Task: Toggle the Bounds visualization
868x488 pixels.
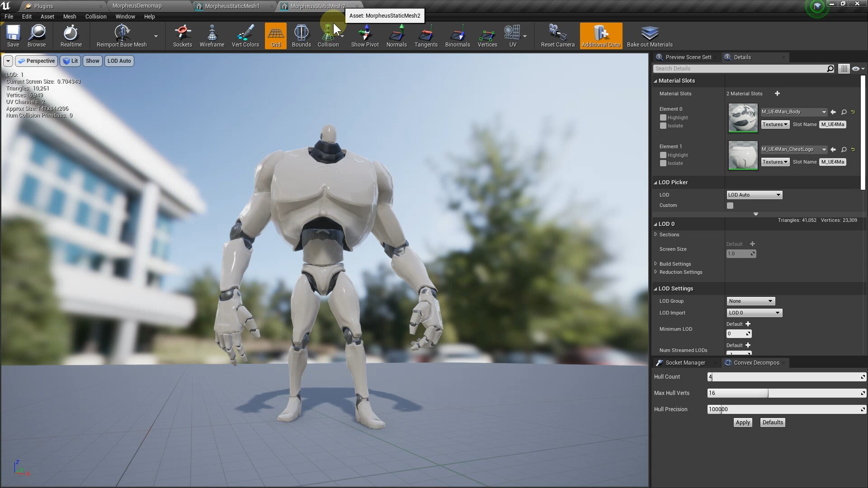Action: coord(301,36)
